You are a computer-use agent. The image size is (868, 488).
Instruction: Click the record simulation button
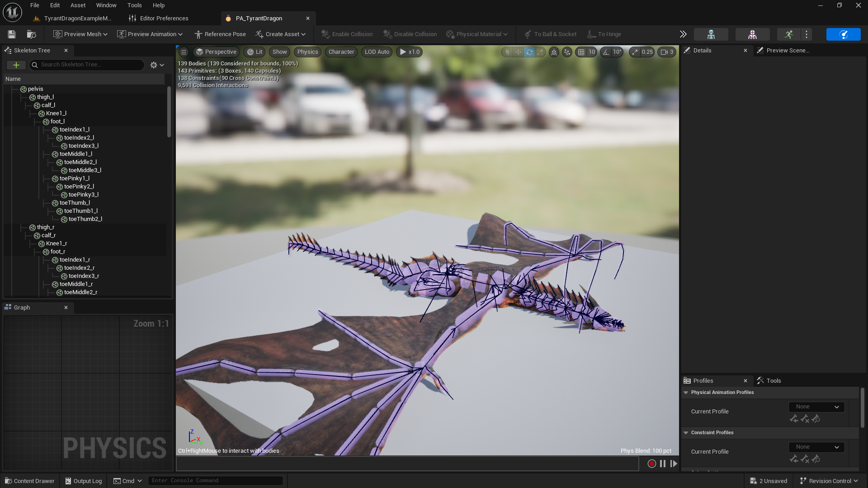(651, 464)
